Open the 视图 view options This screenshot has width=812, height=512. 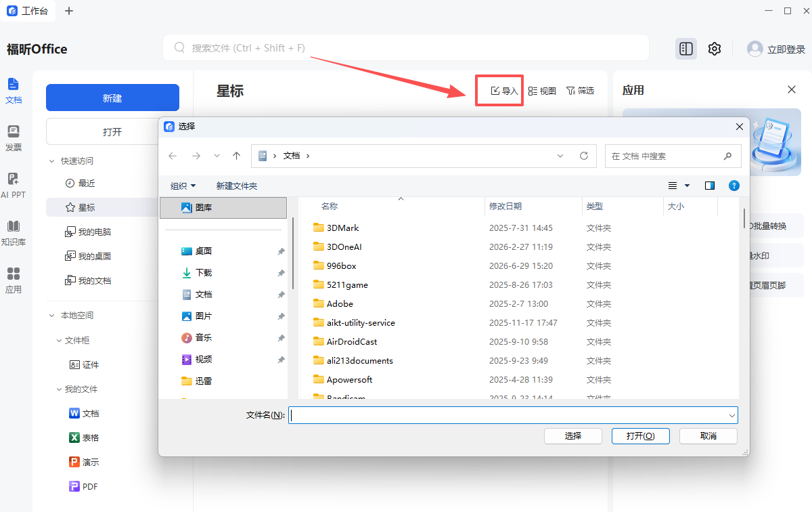tap(542, 91)
